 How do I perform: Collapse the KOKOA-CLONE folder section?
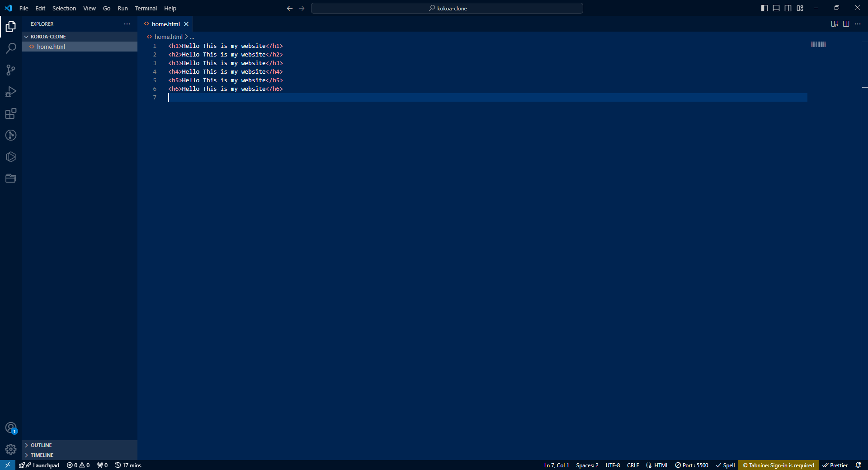(80, 37)
